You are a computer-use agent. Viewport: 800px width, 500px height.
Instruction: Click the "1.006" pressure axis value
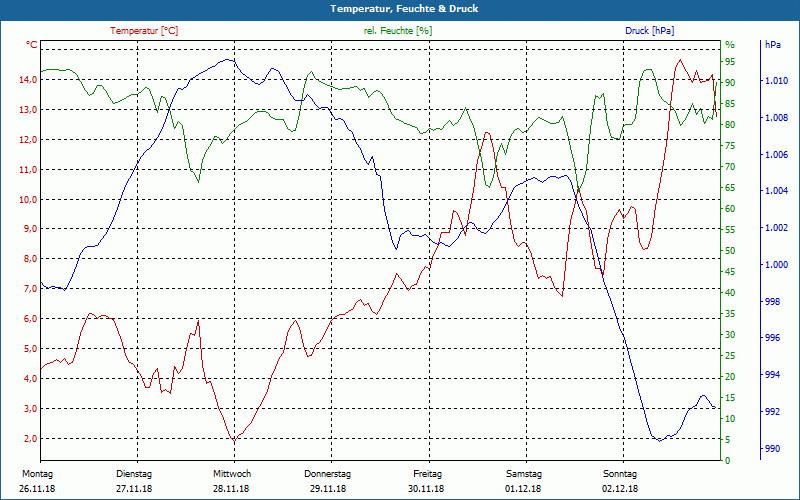(x=776, y=155)
